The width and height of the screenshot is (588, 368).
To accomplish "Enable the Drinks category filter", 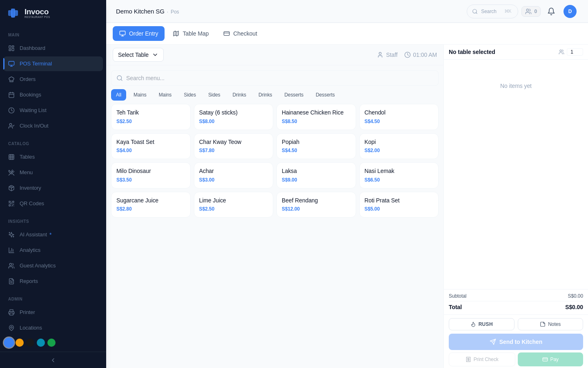I will (x=239, y=94).
